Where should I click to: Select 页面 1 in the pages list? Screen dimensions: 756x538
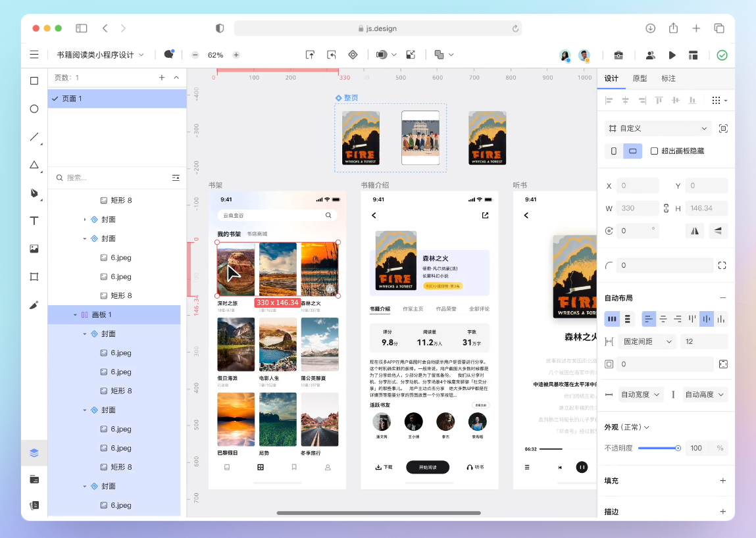pos(117,99)
